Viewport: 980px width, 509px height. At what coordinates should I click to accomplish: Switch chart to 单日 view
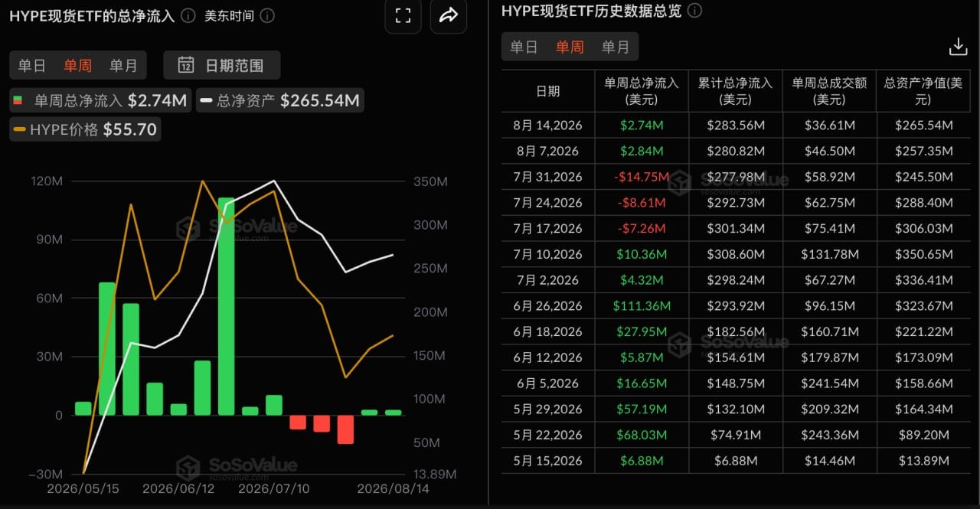coord(32,66)
